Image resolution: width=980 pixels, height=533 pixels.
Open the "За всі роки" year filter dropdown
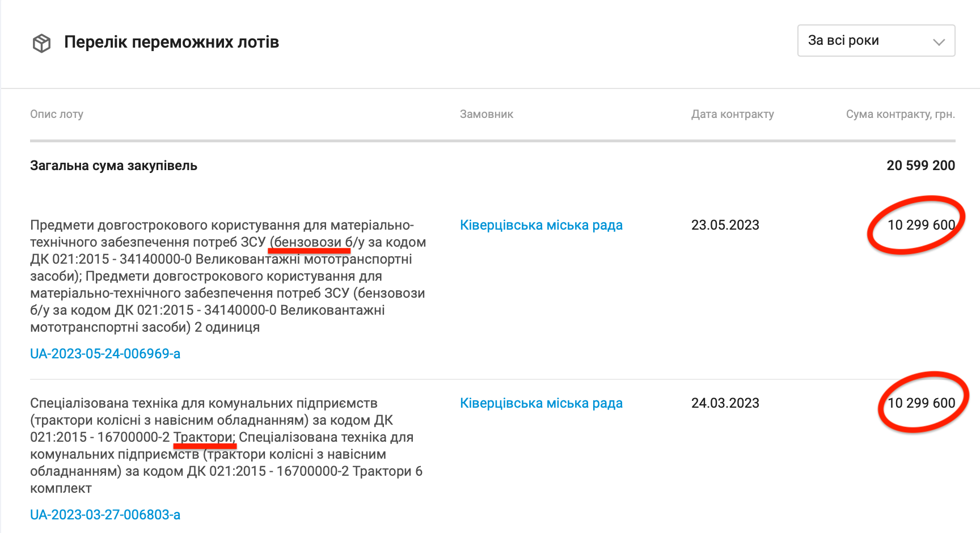click(875, 41)
